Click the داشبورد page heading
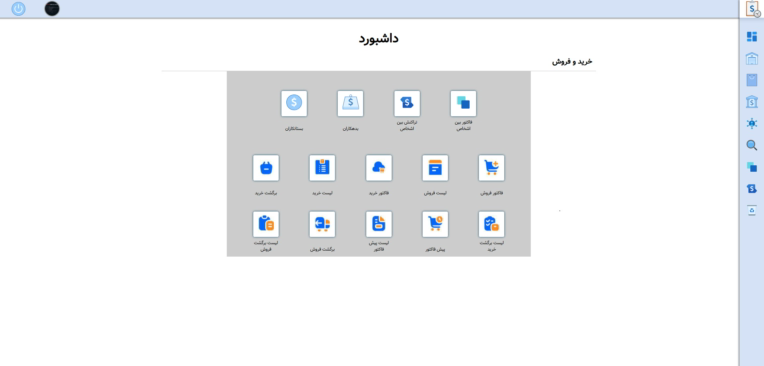This screenshot has height=366, width=764. [x=379, y=39]
